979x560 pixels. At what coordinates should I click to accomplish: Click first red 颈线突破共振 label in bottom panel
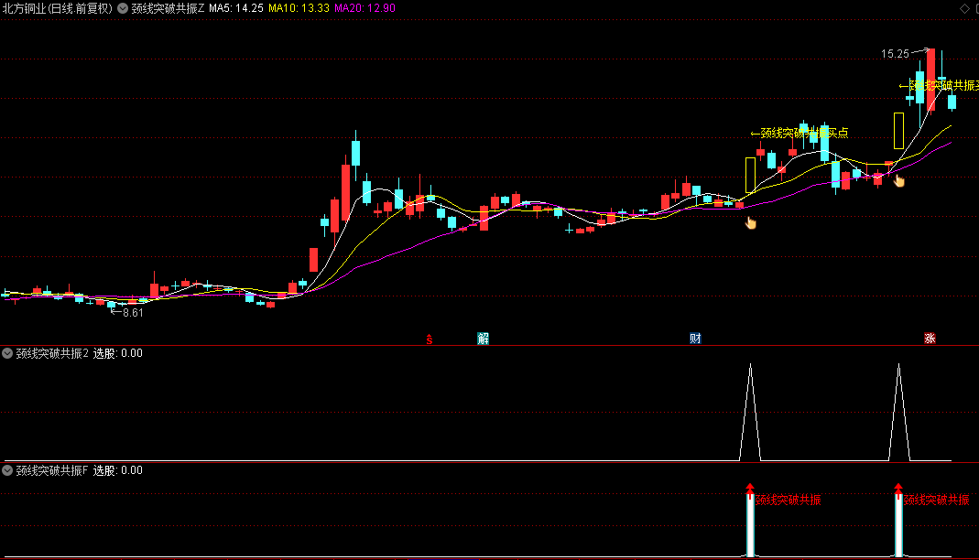pyautogui.click(x=789, y=501)
